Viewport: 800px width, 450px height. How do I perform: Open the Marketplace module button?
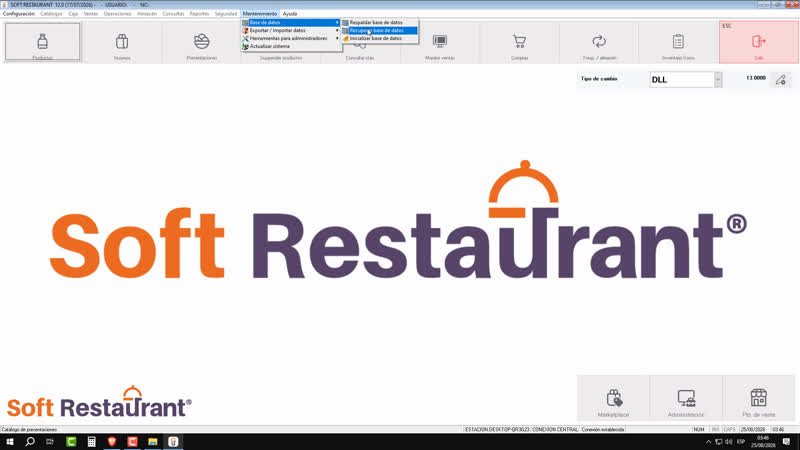point(613,398)
